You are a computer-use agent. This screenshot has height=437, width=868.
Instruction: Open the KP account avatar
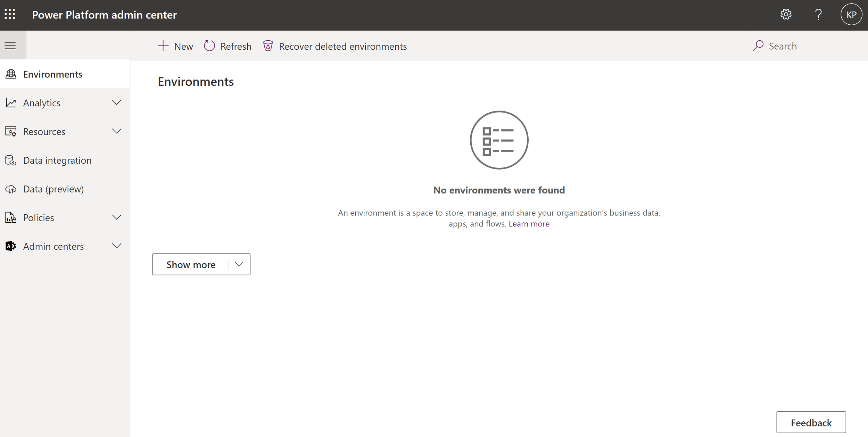pyautogui.click(x=851, y=15)
